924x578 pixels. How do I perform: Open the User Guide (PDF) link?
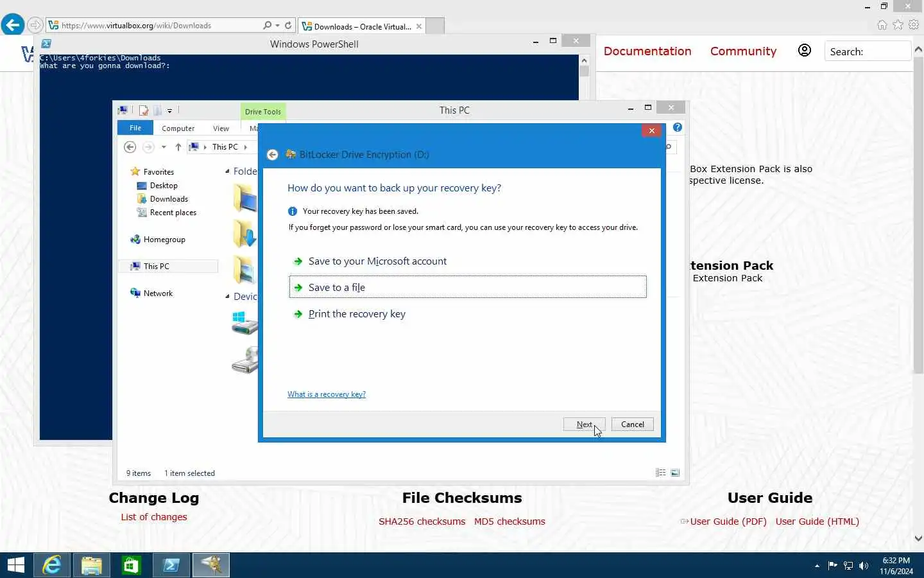728,521
